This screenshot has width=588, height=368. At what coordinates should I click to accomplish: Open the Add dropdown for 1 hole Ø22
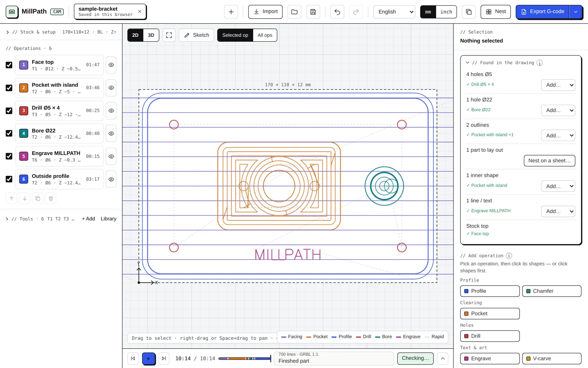click(558, 110)
